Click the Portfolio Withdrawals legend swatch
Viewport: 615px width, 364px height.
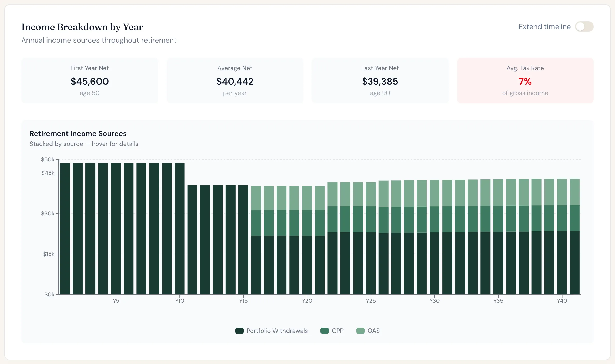(239, 331)
